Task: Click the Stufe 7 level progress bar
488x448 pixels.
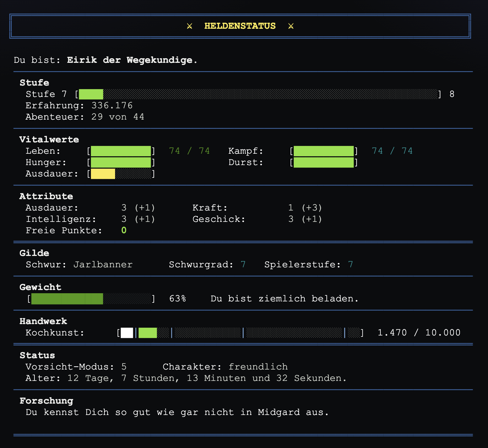Action: click(x=258, y=94)
